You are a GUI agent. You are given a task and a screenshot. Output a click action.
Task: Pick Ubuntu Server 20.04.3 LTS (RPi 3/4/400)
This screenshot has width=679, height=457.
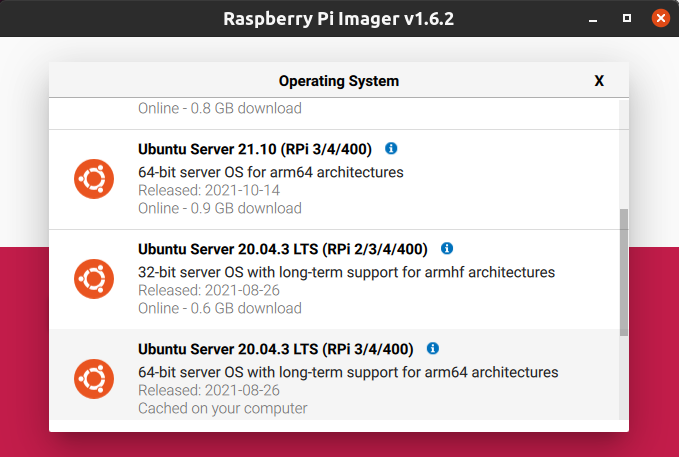click(334, 375)
